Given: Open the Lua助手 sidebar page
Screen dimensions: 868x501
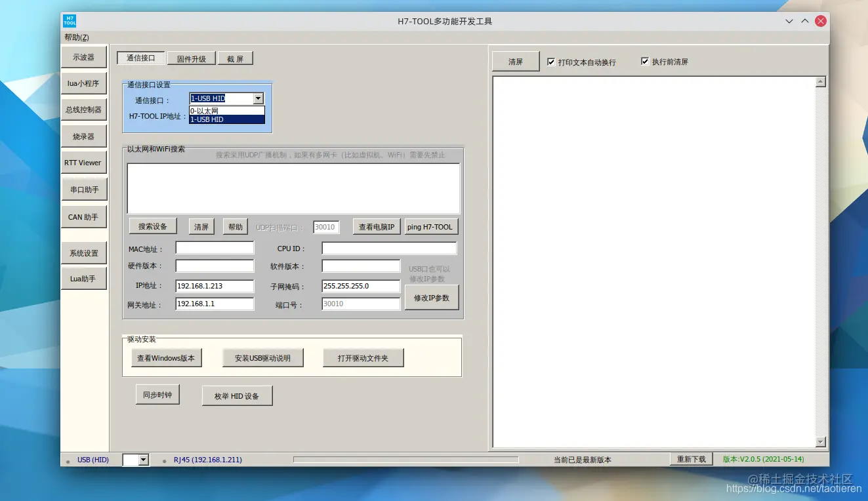Looking at the screenshot, I should [83, 279].
